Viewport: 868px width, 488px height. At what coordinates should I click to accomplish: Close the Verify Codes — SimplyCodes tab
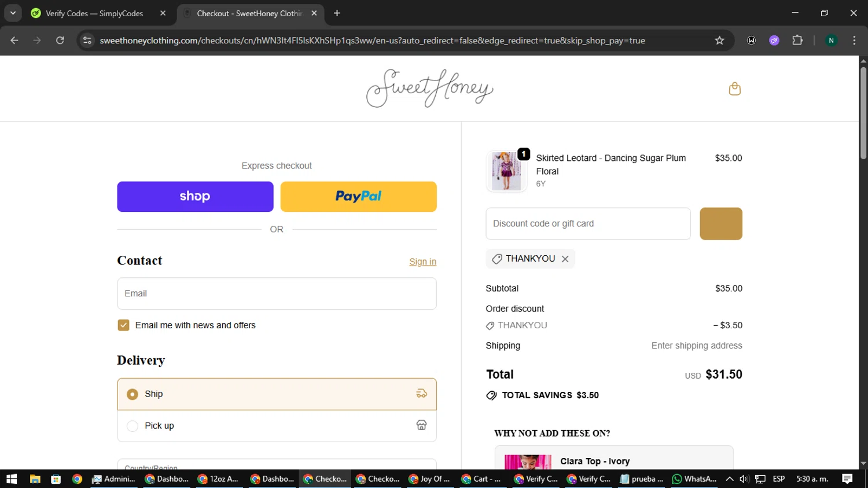click(x=163, y=13)
